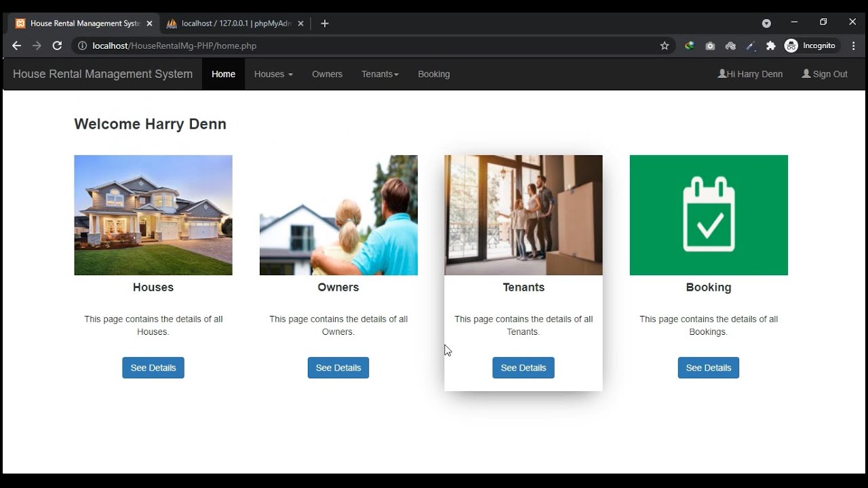The image size is (868, 488).
Task: Click See Details under Owners
Action: pyautogui.click(x=338, y=367)
